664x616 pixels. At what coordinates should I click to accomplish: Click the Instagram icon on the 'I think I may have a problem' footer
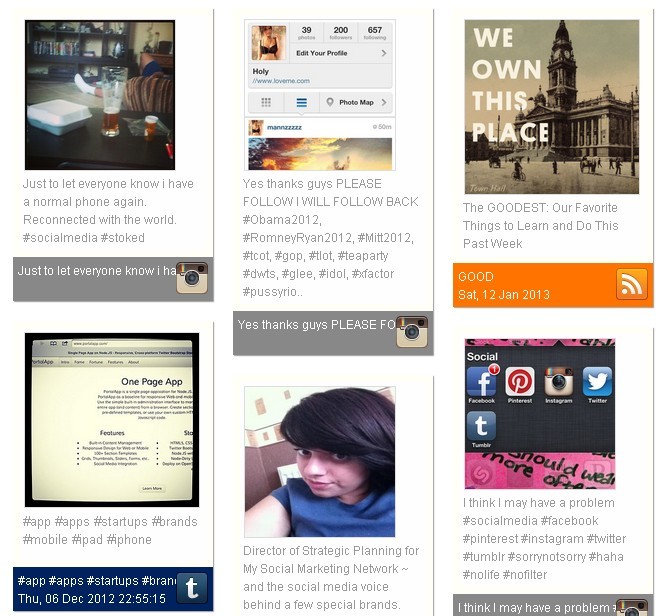[x=632, y=608]
